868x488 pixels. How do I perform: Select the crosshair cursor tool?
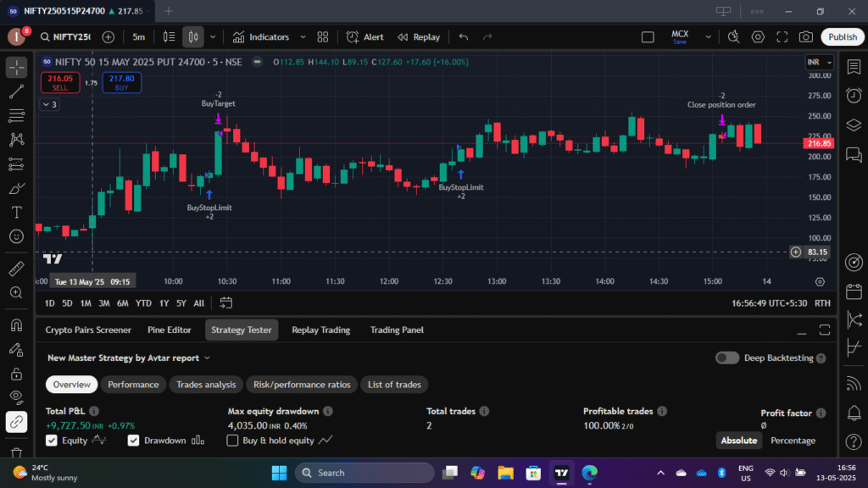pos(17,68)
